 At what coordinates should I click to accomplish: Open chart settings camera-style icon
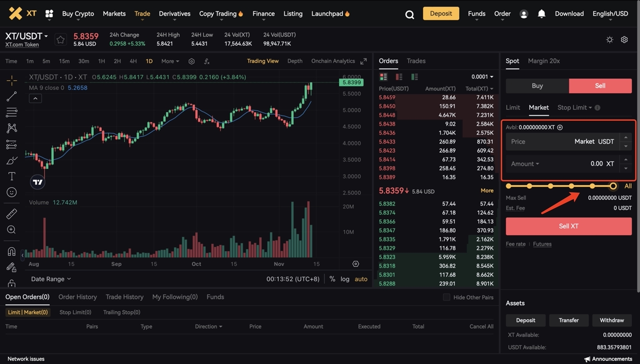[192, 61]
